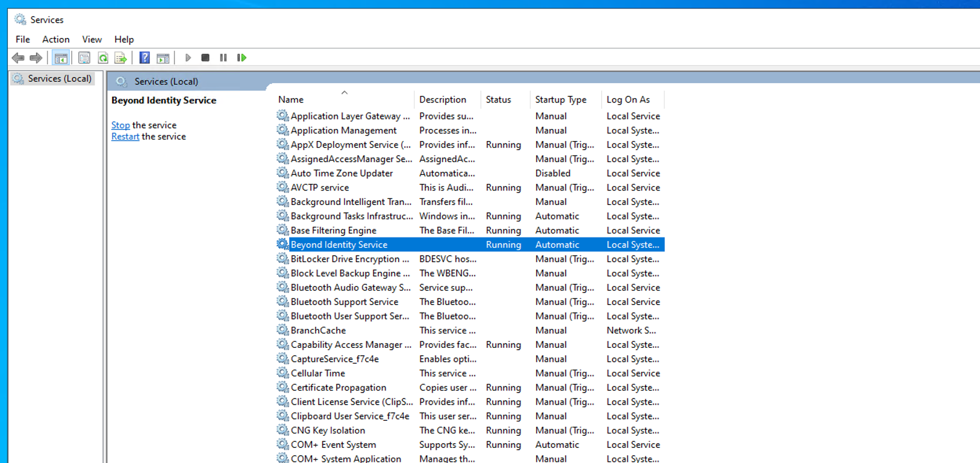Sort services by the Startup Type column

[x=560, y=100]
